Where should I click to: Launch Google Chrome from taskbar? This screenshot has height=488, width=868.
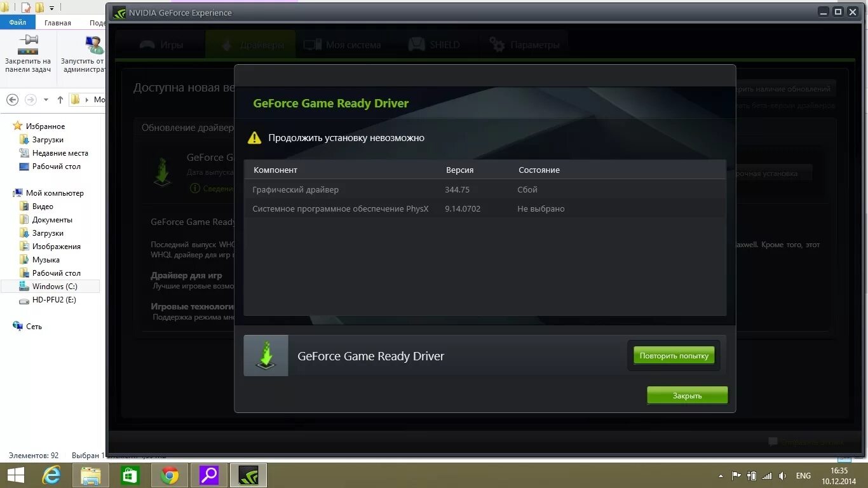tap(169, 475)
